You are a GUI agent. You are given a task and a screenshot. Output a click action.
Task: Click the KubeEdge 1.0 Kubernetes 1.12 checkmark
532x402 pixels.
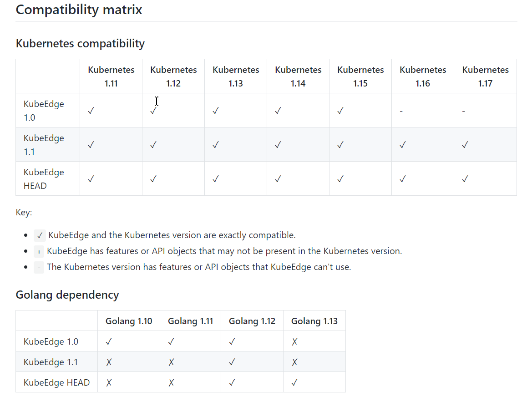pyautogui.click(x=153, y=111)
